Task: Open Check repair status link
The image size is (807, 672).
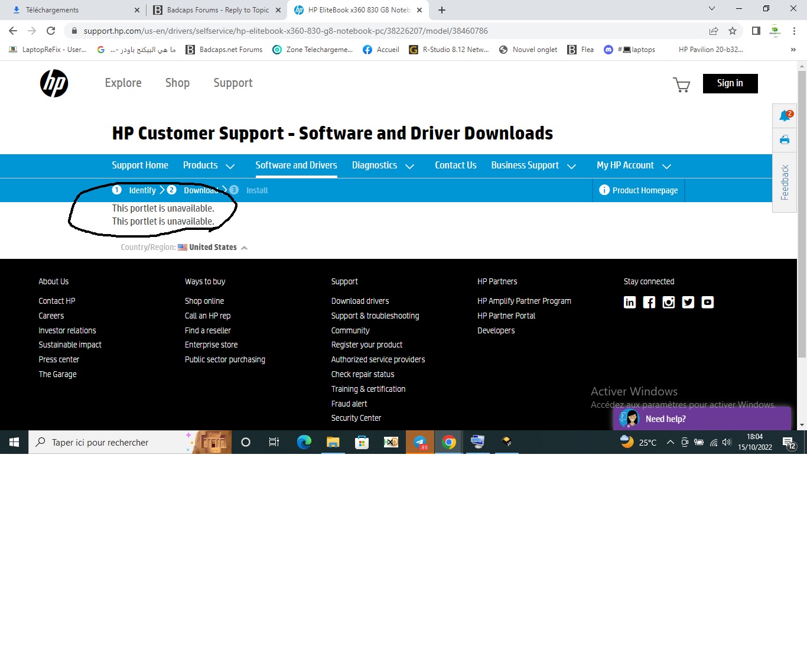Action: point(363,375)
